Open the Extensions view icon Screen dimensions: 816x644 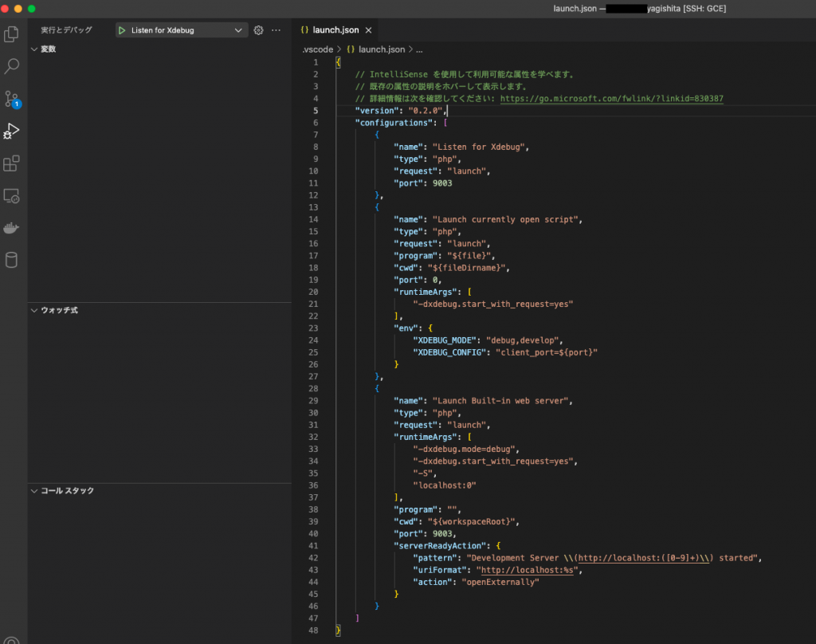[x=12, y=163]
